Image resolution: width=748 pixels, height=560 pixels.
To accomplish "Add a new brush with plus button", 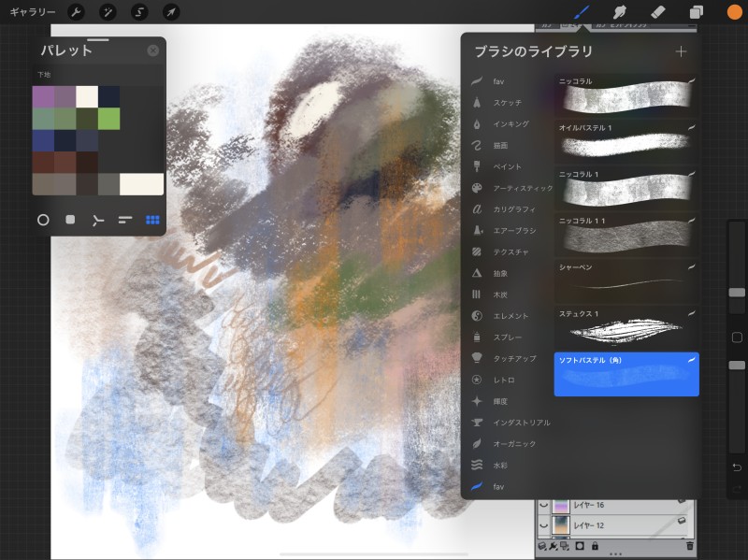I will (681, 51).
